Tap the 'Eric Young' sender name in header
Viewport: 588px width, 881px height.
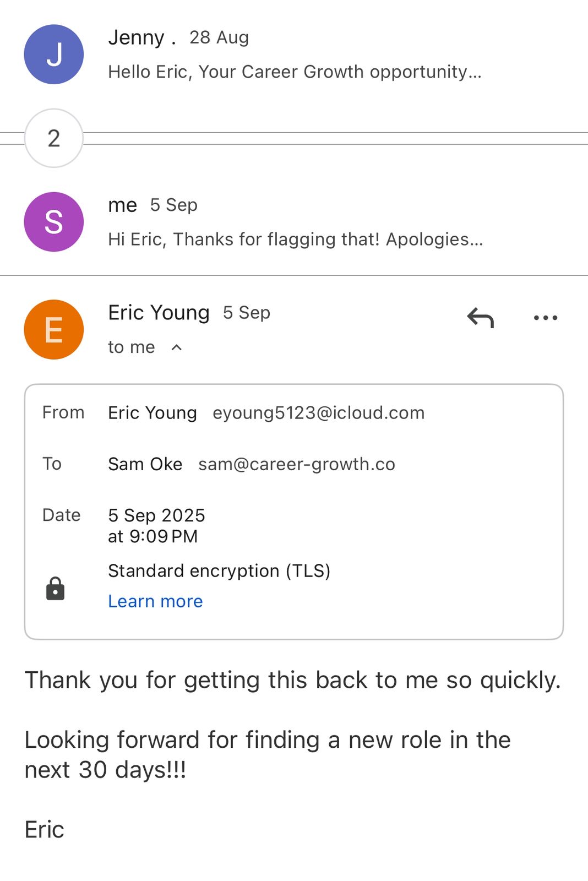[159, 313]
